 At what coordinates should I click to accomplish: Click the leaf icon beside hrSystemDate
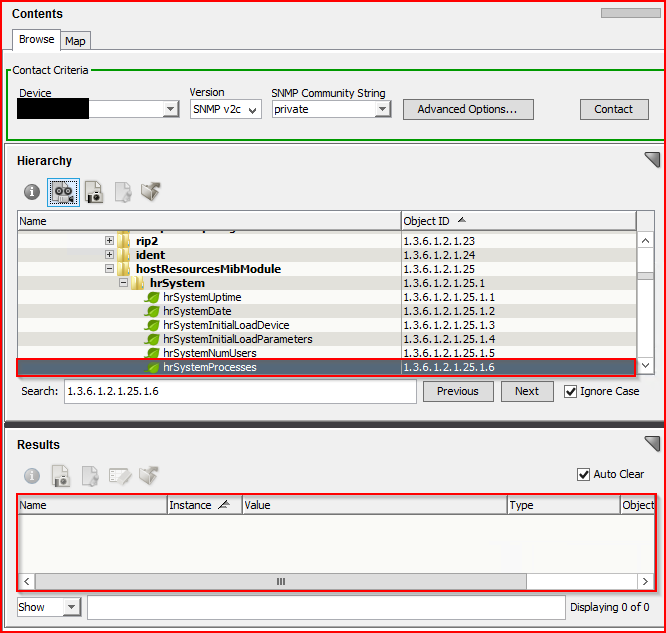point(152,311)
